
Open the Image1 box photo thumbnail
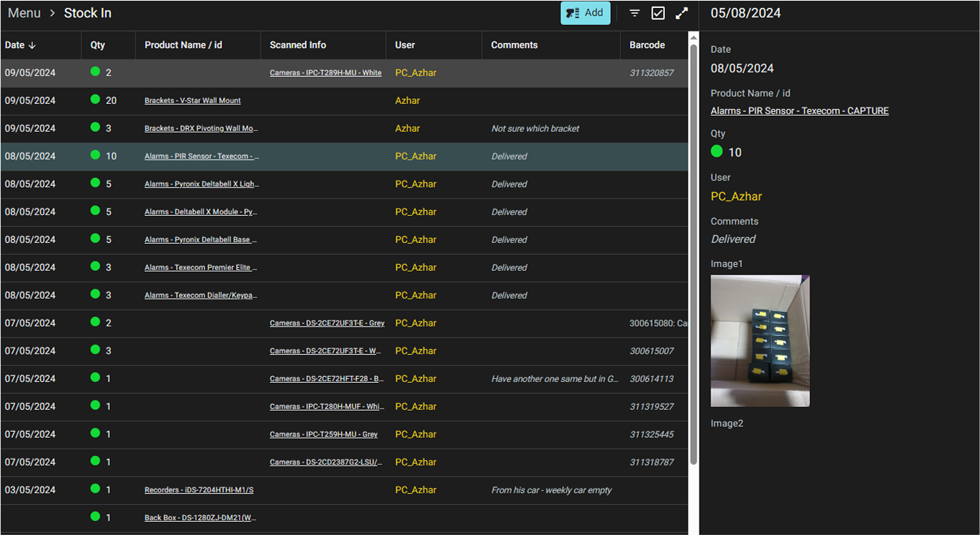point(760,340)
